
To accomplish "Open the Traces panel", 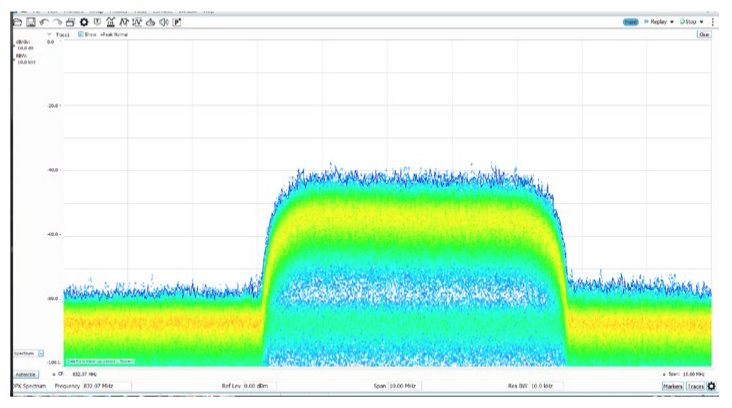I will click(x=695, y=386).
